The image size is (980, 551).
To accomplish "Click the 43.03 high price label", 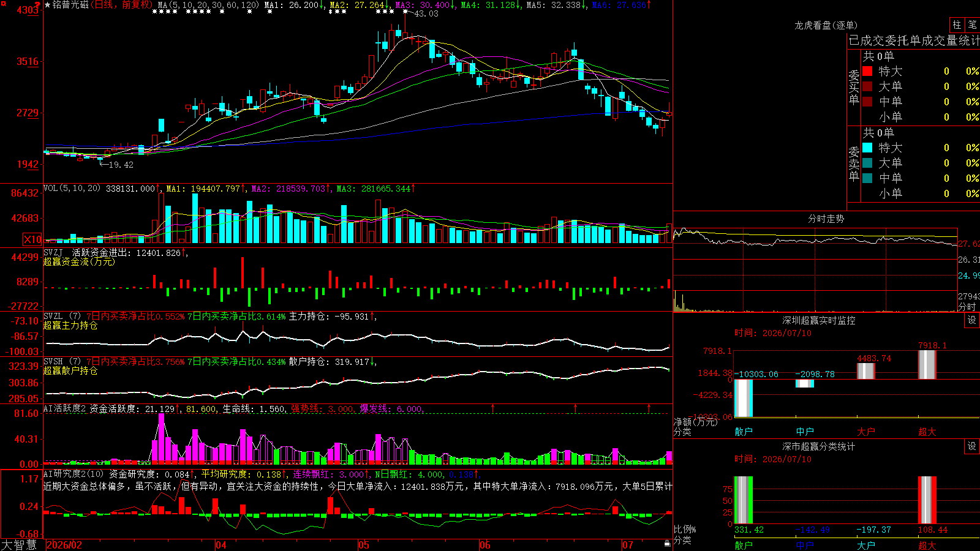I will 426,13.
